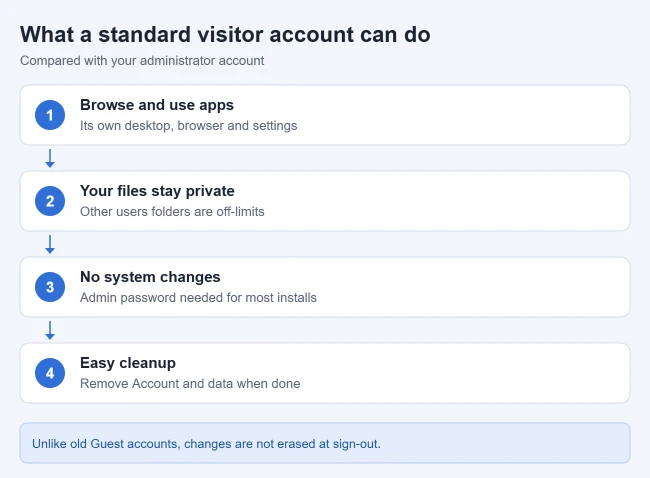Click 'Compared with your administrator account' subtitle
The height and width of the screenshot is (478, 650).
click(x=142, y=61)
